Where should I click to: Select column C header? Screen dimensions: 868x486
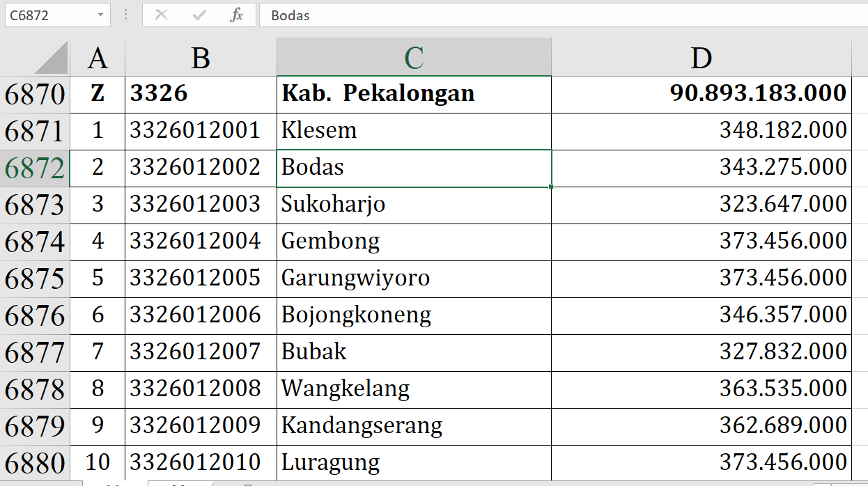(414, 58)
